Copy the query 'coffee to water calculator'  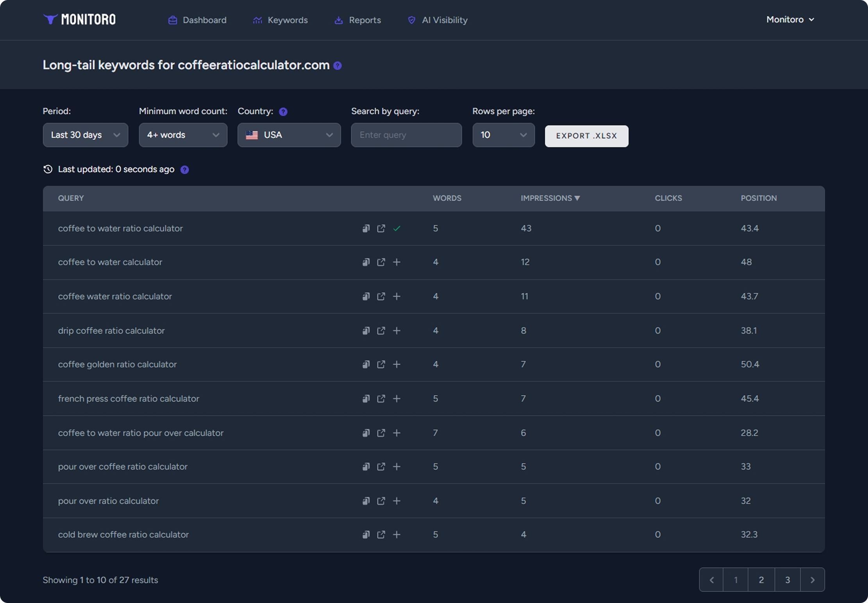click(x=366, y=262)
